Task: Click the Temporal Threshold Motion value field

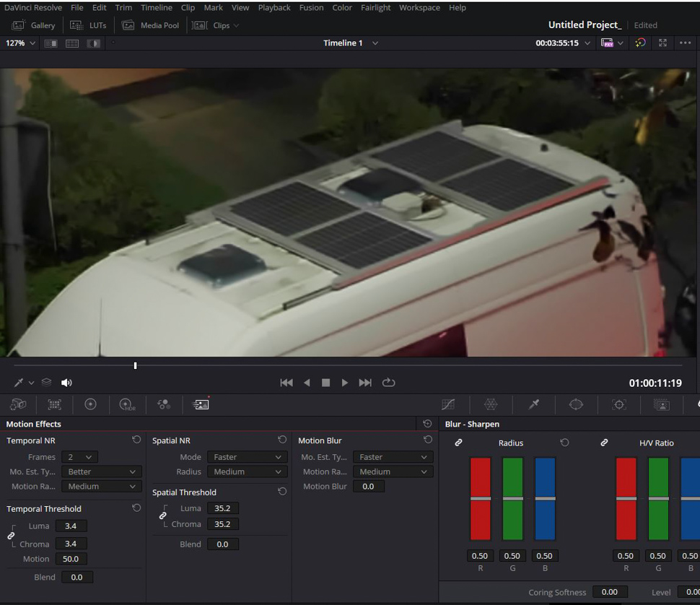Action: pos(71,559)
